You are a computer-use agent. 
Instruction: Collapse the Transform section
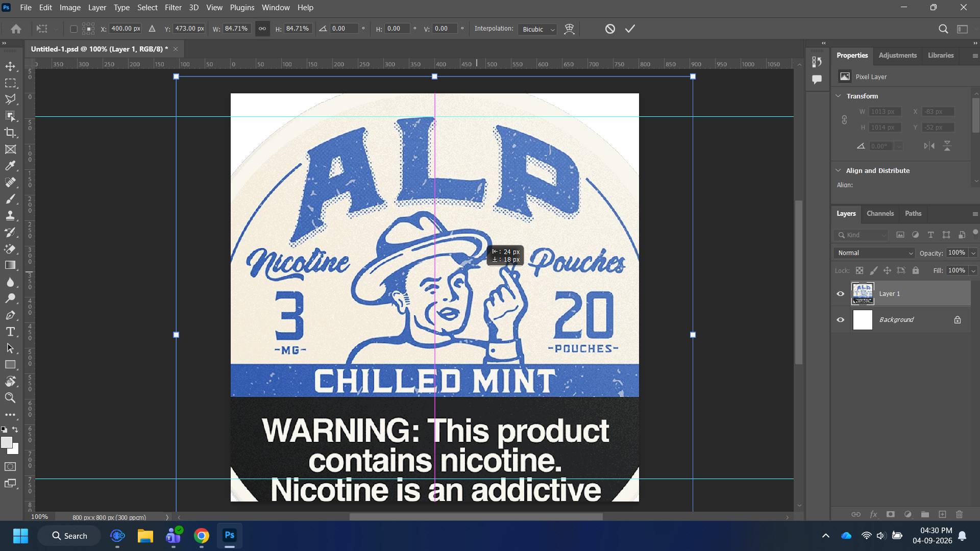pos(838,96)
